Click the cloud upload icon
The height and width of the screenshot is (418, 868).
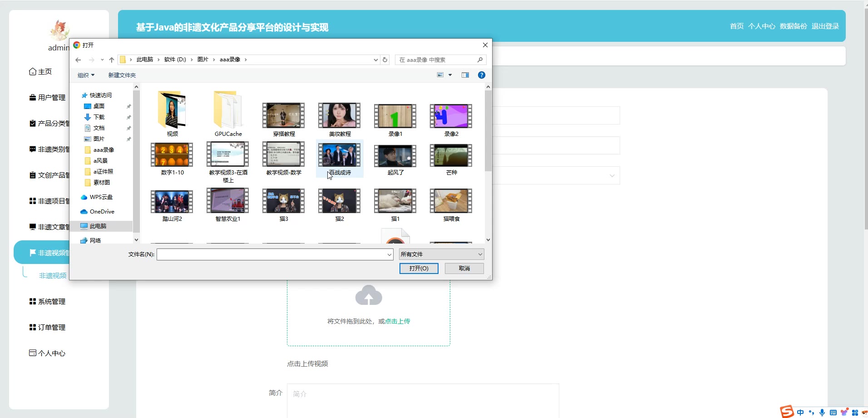coord(368,295)
